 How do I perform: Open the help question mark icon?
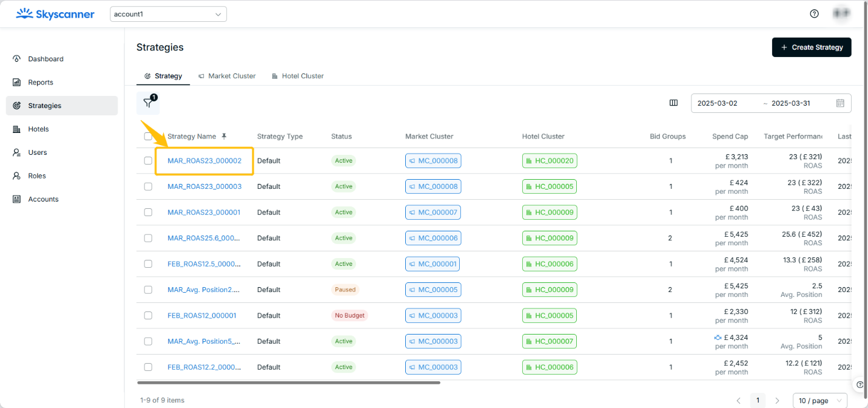[815, 14]
